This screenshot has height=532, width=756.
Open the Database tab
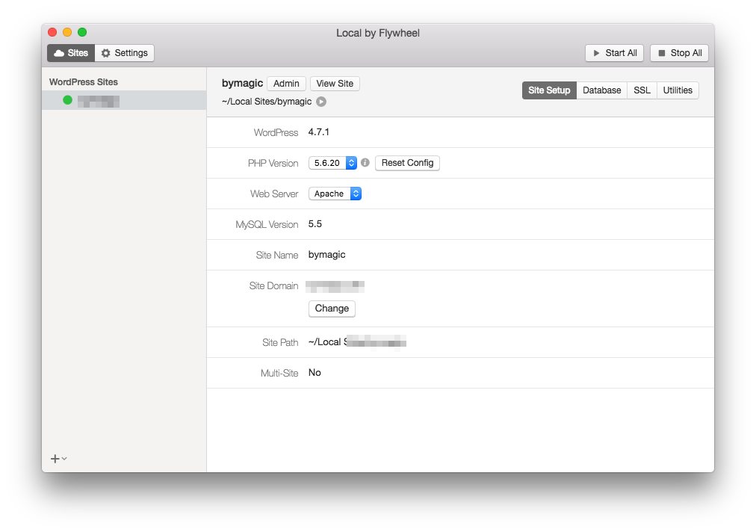(x=601, y=90)
